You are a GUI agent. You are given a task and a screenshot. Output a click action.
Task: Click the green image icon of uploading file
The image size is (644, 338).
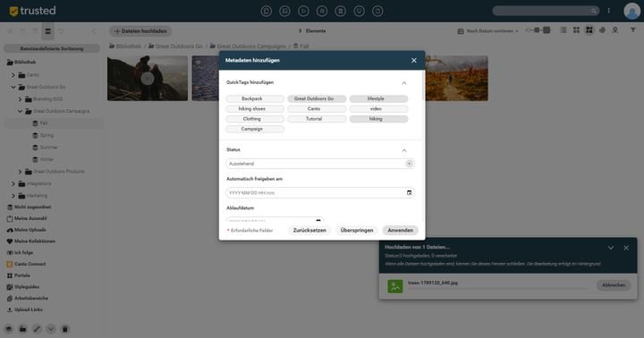[x=395, y=286]
